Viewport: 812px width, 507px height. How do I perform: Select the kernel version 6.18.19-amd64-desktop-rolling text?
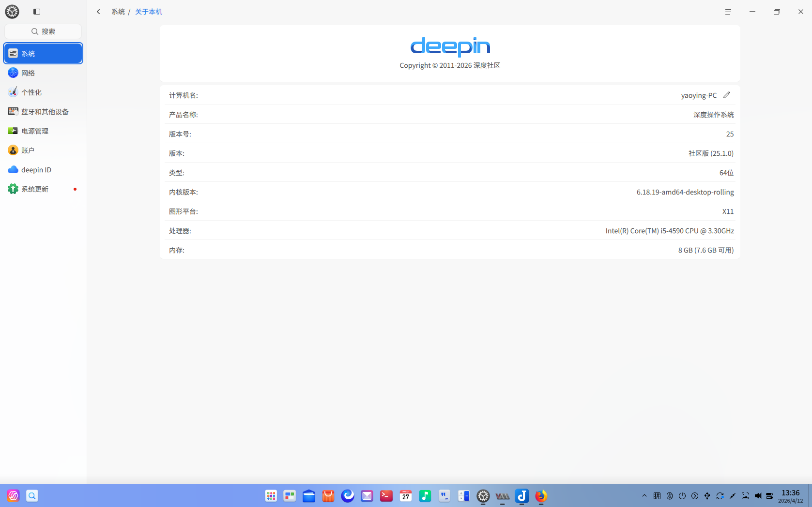685,192
